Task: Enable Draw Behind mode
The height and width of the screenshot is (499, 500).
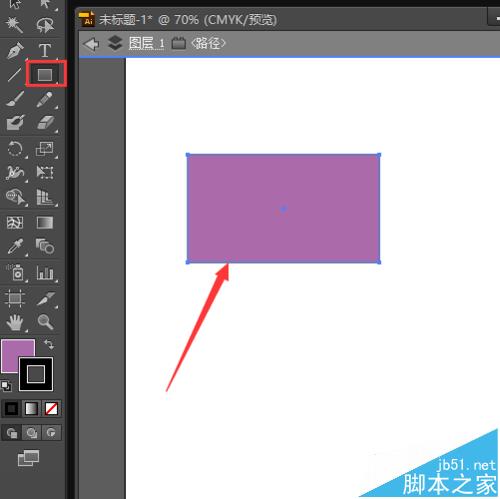Action: [31, 433]
